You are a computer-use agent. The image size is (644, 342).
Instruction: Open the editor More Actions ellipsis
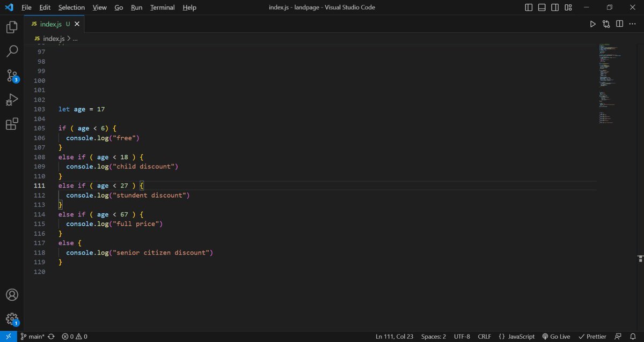coord(633,24)
